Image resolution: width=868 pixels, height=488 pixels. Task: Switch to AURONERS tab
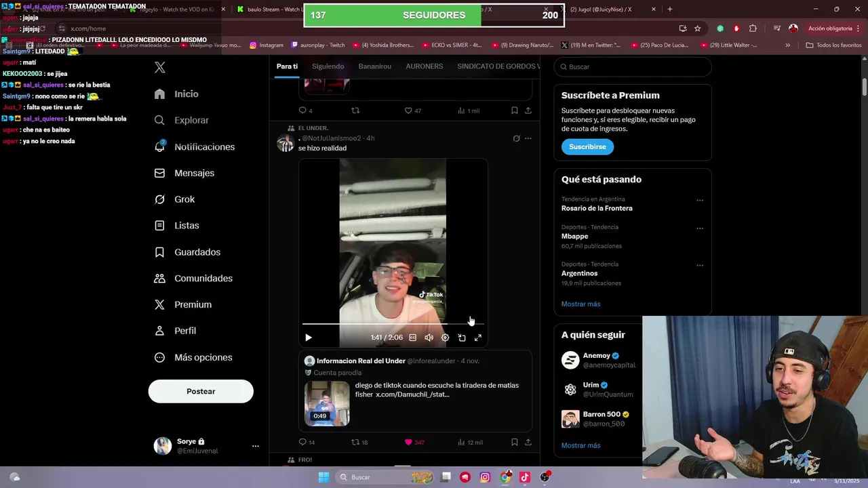click(425, 66)
